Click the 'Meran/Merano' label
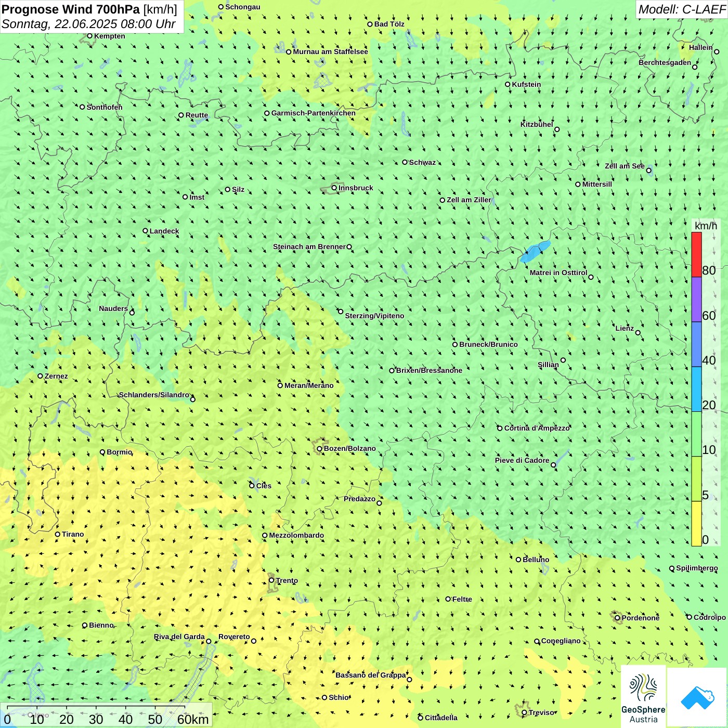 (x=309, y=385)
